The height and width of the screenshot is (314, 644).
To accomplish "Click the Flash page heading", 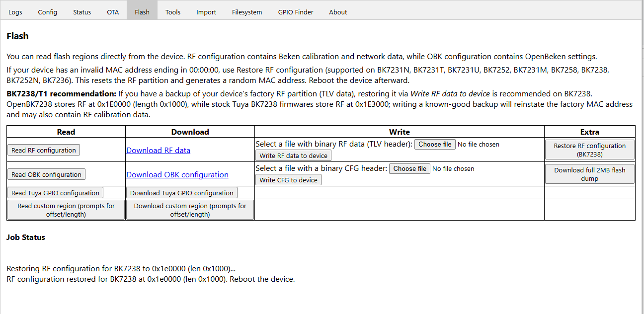I will pos(17,36).
